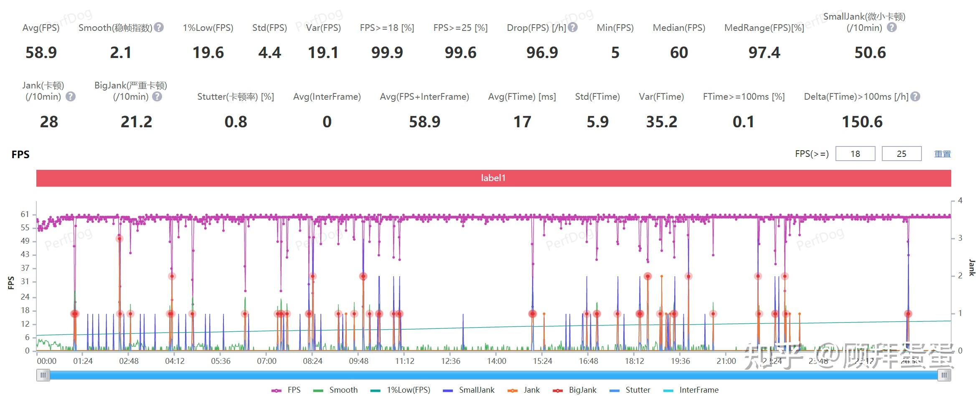
Task: Toggle InterFrame series in chart legend
Action: tap(691, 390)
